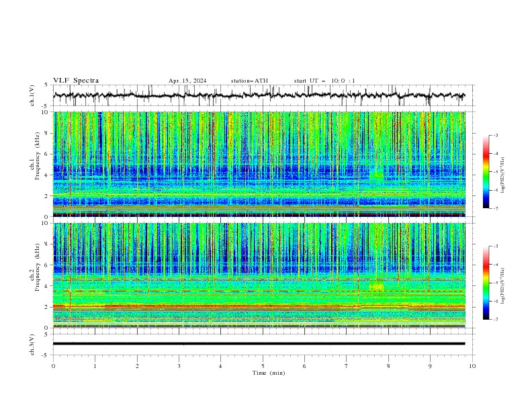
Task: Click the "10" tick on the time axis
Action: pyautogui.click(x=472, y=366)
